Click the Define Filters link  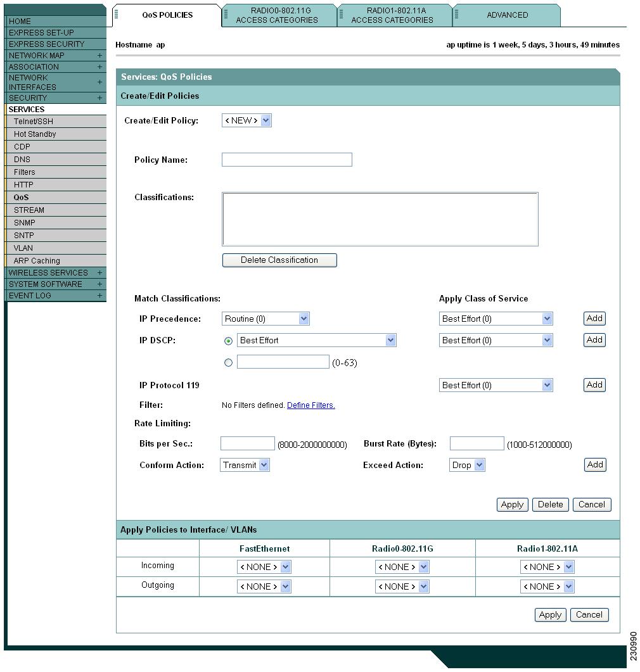[310, 405]
